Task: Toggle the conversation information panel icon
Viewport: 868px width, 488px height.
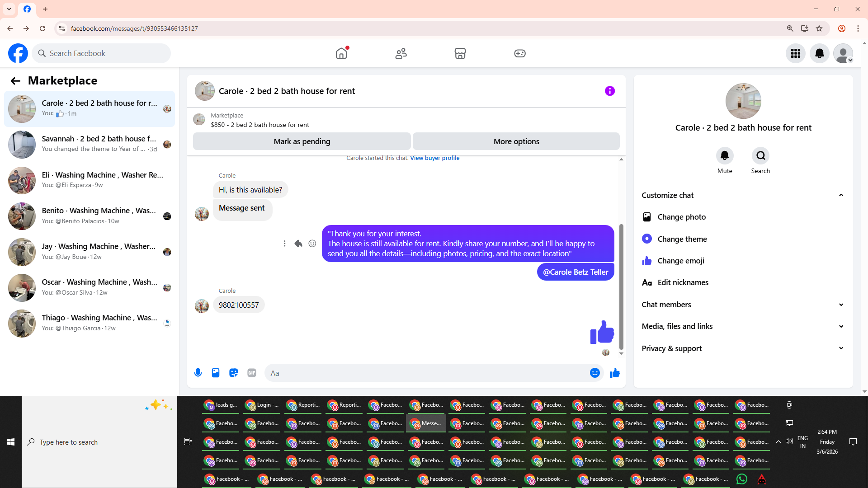Action: point(609,91)
